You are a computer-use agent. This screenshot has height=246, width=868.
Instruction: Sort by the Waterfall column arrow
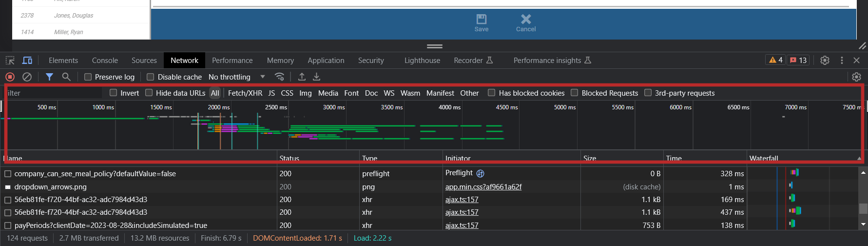859,158
